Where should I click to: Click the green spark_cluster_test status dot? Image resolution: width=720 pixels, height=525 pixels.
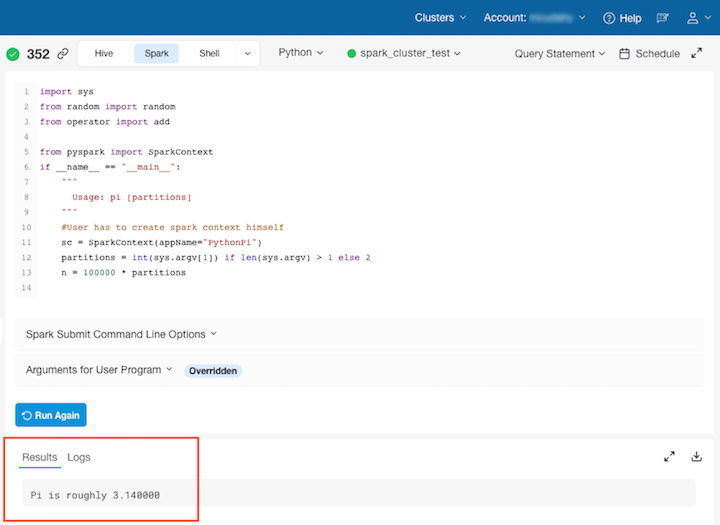(x=352, y=53)
